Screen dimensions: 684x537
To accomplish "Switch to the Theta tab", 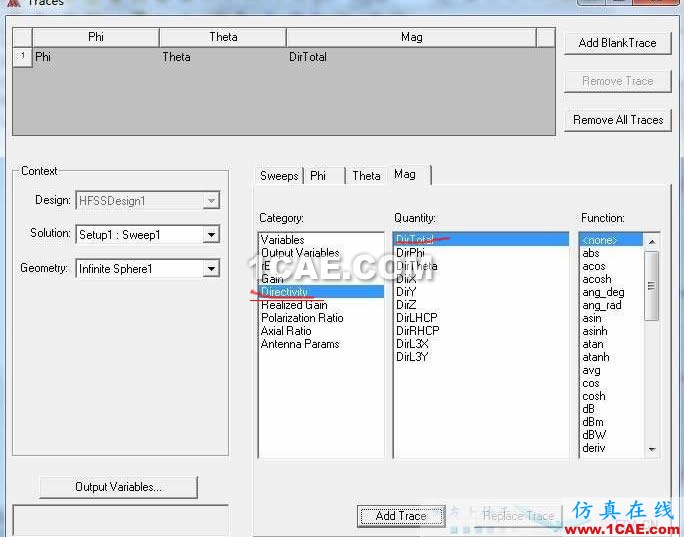I will [x=366, y=176].
